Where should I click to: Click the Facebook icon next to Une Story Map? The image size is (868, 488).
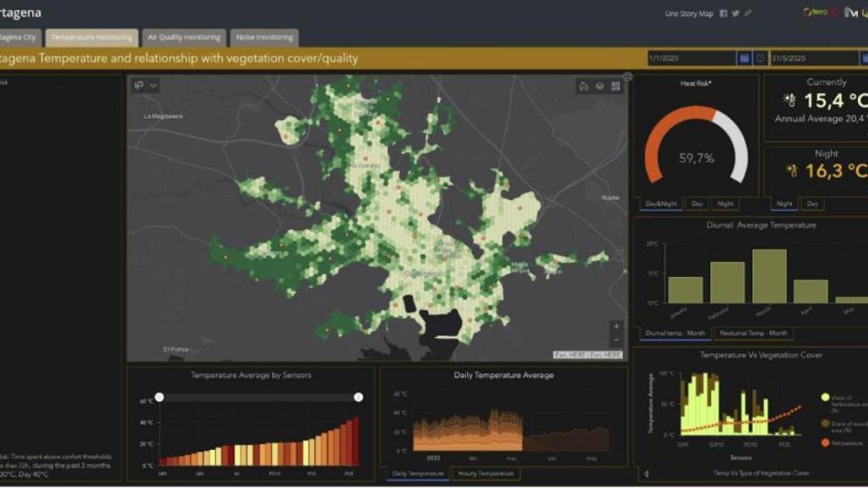click(722, 14)
